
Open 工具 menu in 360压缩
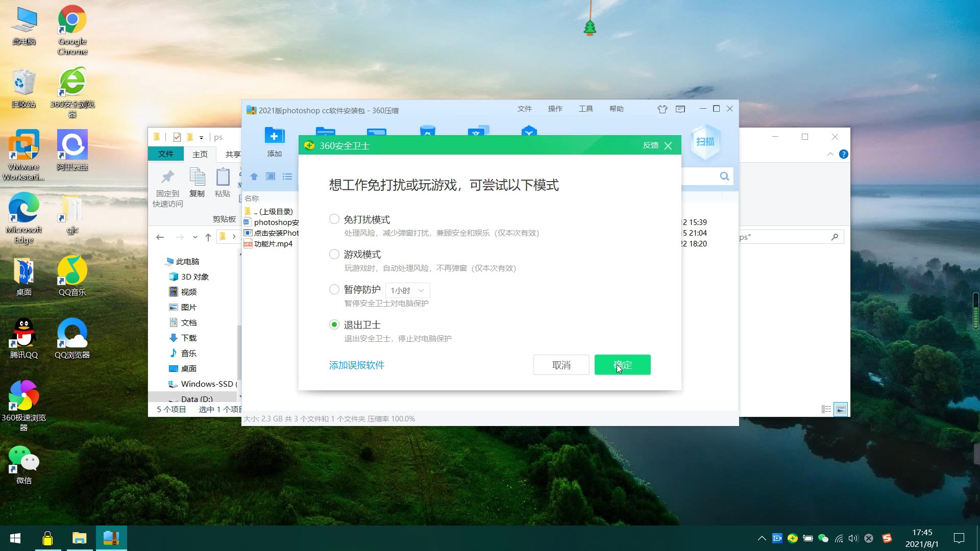pyautogui.click(x=585, y=109)
